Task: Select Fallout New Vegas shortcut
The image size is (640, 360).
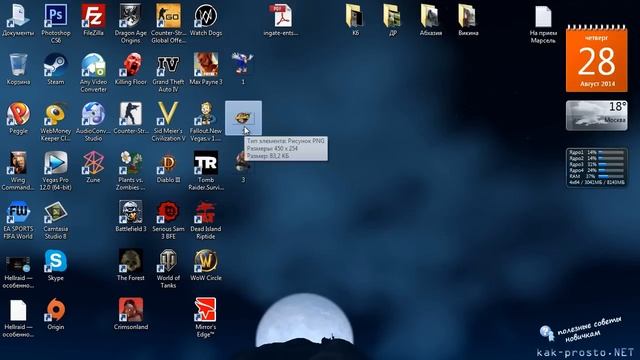Action: pos(206,114)
